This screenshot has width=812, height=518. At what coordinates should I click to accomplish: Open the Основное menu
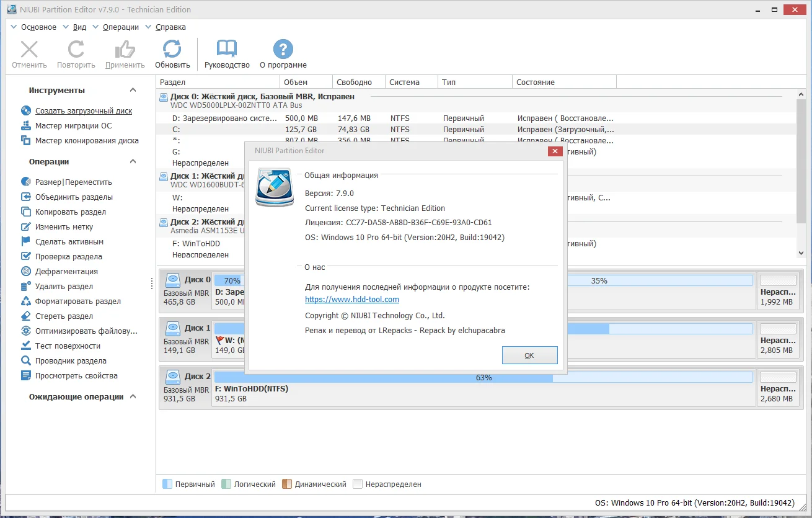click(x=38, y=27)
